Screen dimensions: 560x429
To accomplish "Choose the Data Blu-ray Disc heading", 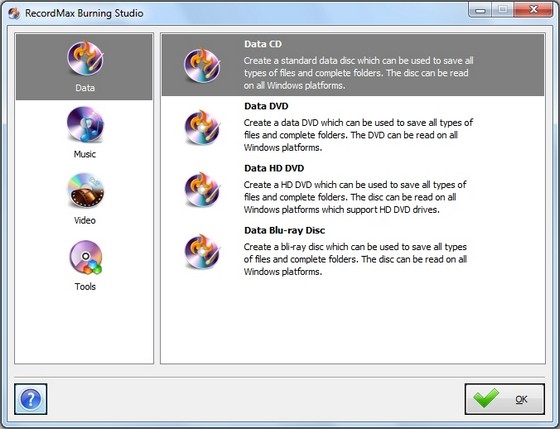I will coord(284,230).
